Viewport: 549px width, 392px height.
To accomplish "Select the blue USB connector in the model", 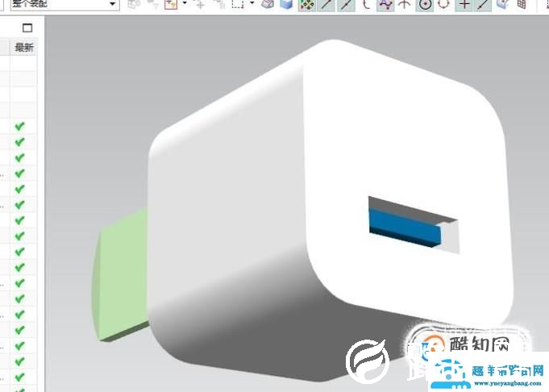I will pyautogui.click(x=403, y=230).
